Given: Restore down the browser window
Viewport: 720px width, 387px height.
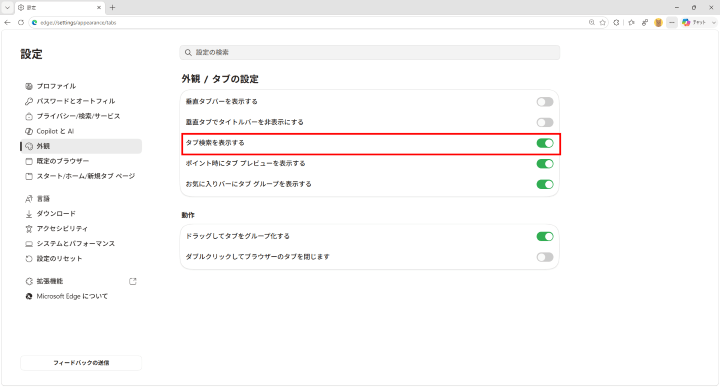Looking at the screenshot, I should [694, 7].
